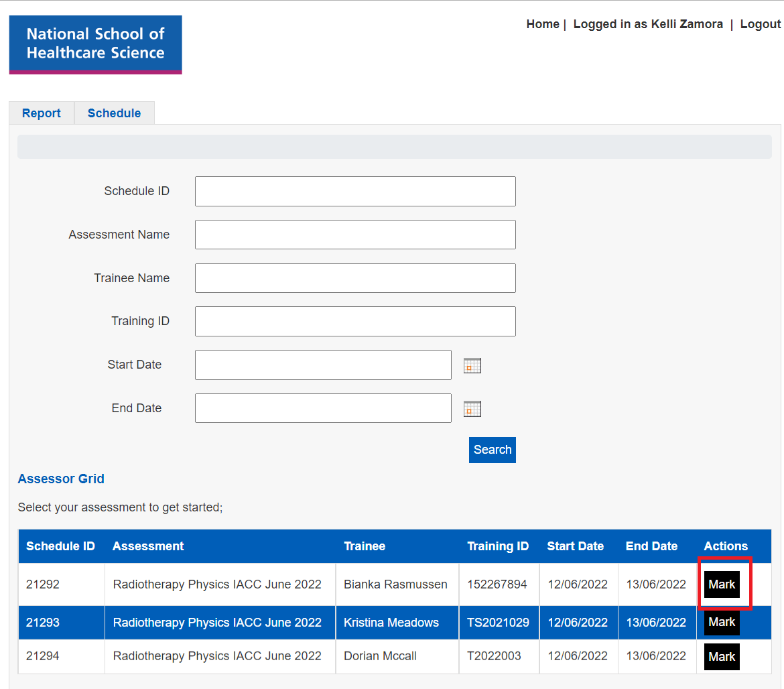Click assessment name in row 21292
The width and height of the screenshot is (784, 689).
(217, 584)
